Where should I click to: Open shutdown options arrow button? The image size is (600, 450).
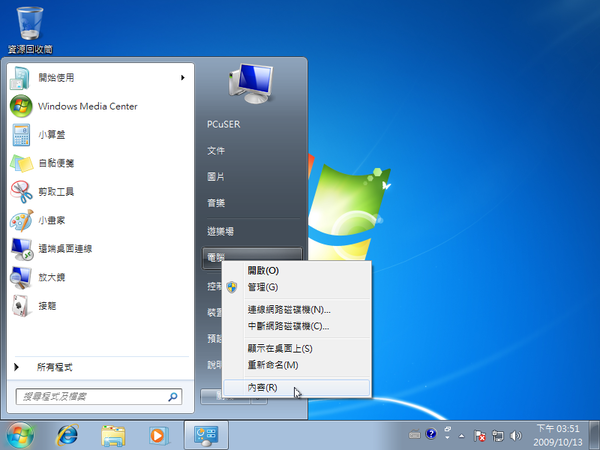coord(259,397)
